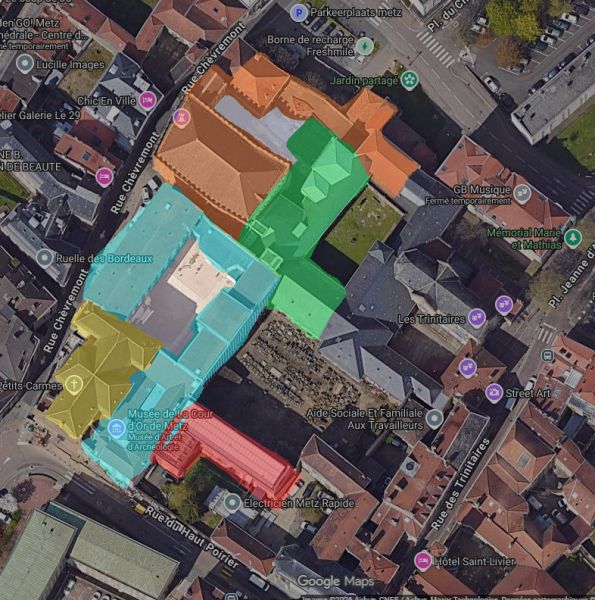
Task: Click the pink monument marker on Rue Chèvremont
Action: 181,117
